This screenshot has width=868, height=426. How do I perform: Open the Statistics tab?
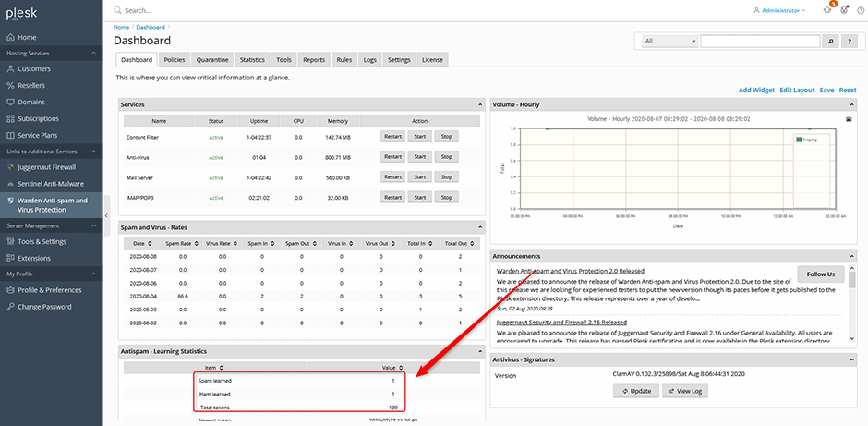point(252,60)
